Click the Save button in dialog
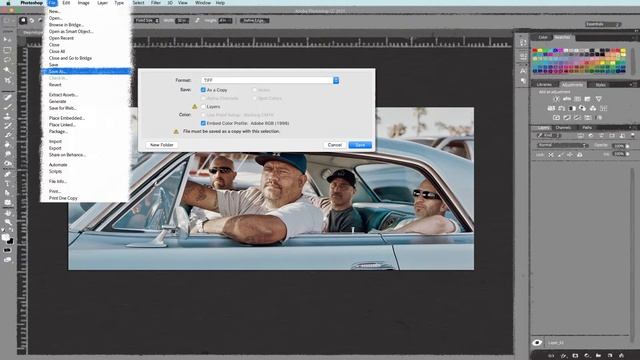Viewport: 640px width, 360px height. click(360, 145)
